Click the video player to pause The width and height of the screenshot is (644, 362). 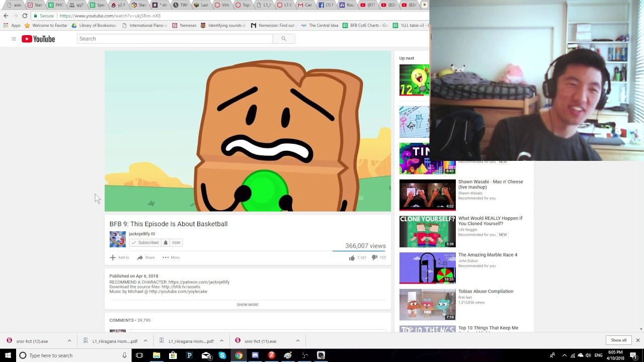(x=248, y=131)
